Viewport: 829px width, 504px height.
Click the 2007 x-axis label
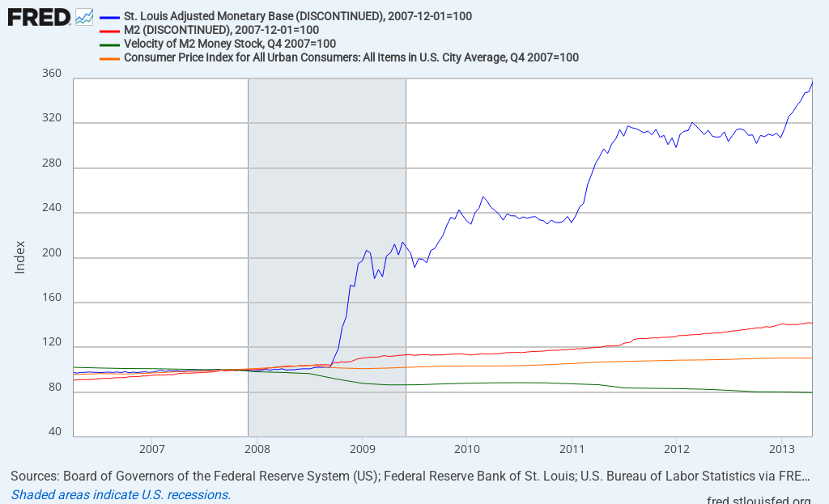coord(152,449)
